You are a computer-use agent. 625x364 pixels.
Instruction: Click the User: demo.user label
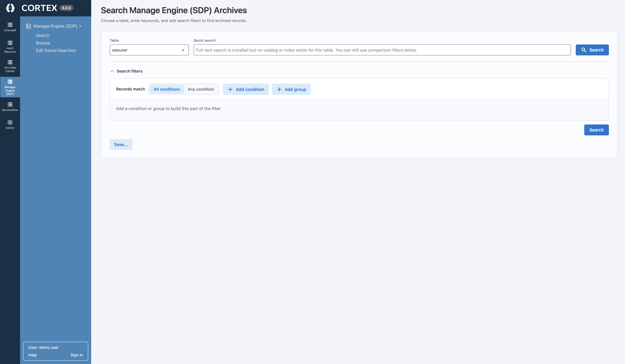[x=43, y=347]
